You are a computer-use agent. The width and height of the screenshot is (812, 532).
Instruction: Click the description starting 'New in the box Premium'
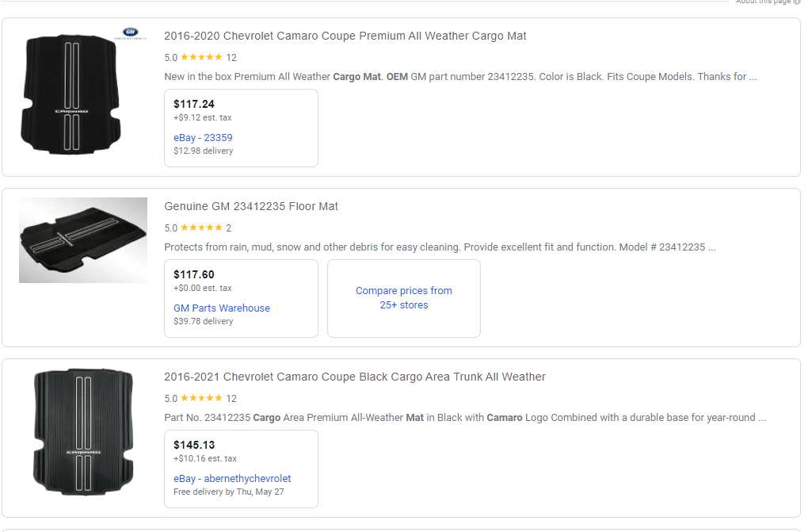point(460,77)
